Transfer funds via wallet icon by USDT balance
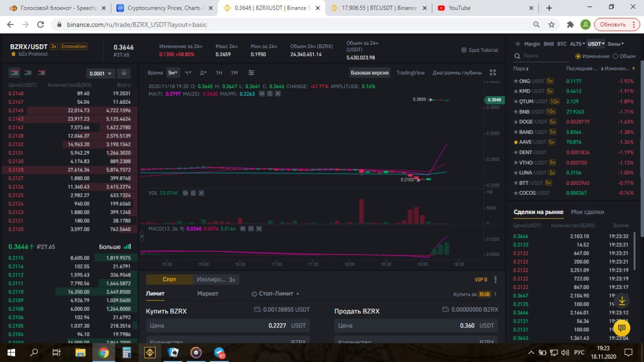The image size is (644, 362). [257, 310]
